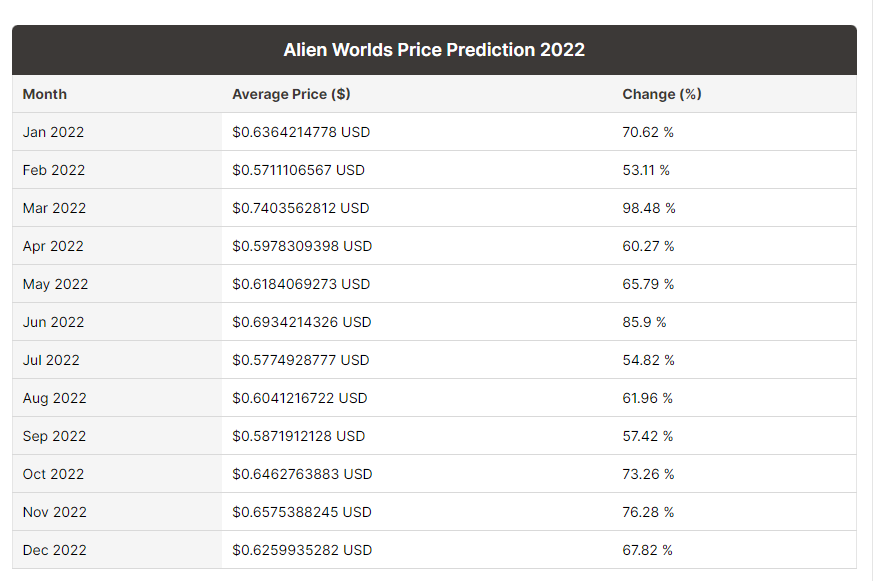Click the Mar 2022 price $0.7403562812 USD
Viewport: 873px width, 581px height.
coord(301,208)
